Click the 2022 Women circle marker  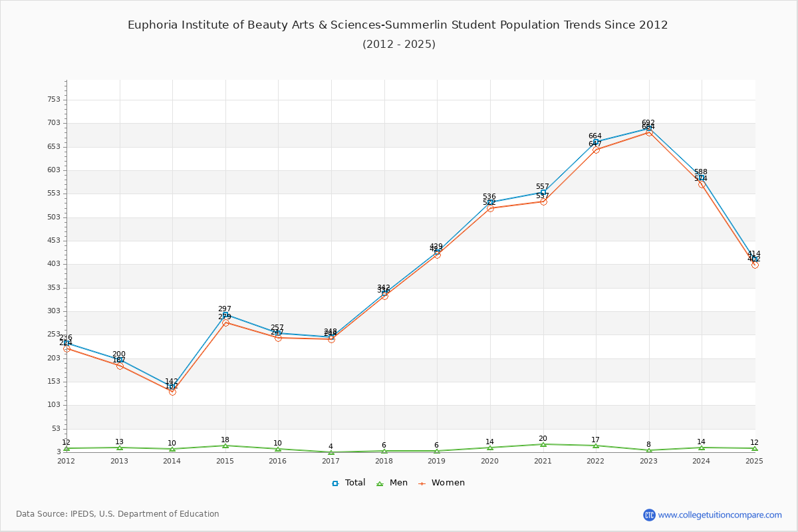(x=596, y=150)
